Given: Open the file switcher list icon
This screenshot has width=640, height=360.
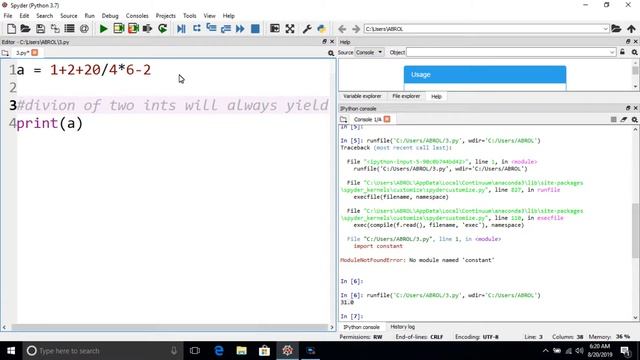Looking at the screenshot, I should tap(69, 29).
